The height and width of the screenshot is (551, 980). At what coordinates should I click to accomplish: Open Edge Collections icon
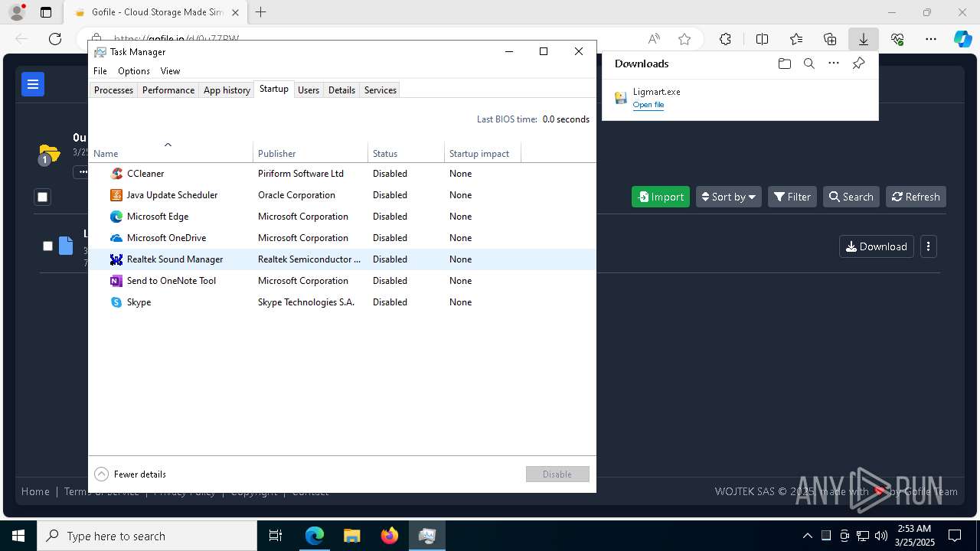[830, 39]
